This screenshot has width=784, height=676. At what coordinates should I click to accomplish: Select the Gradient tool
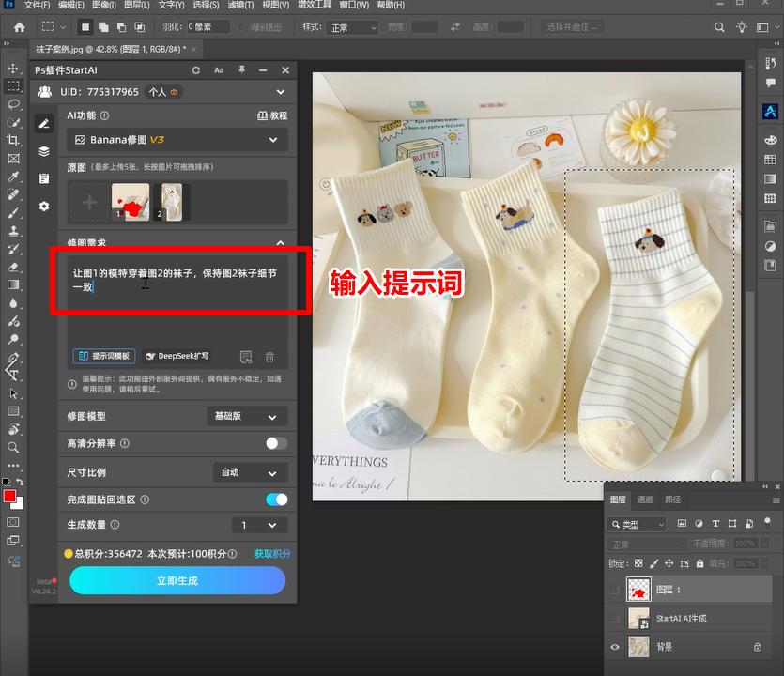point(13,285)
